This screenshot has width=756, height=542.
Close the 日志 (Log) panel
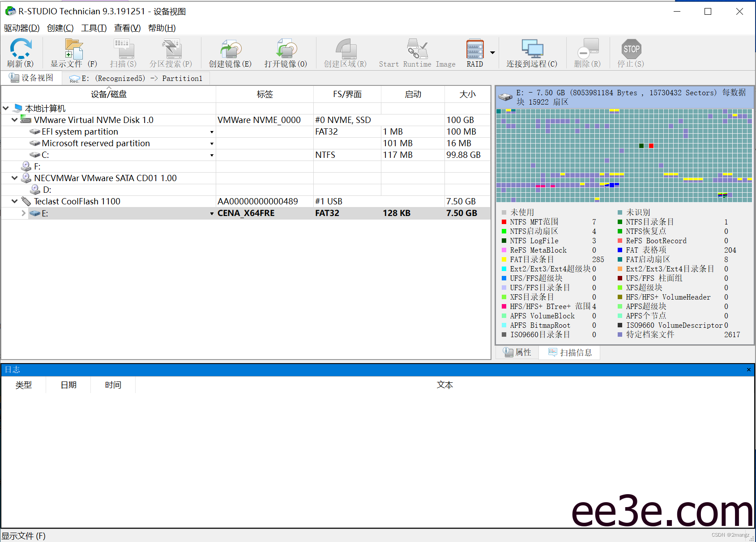(748, 369)
